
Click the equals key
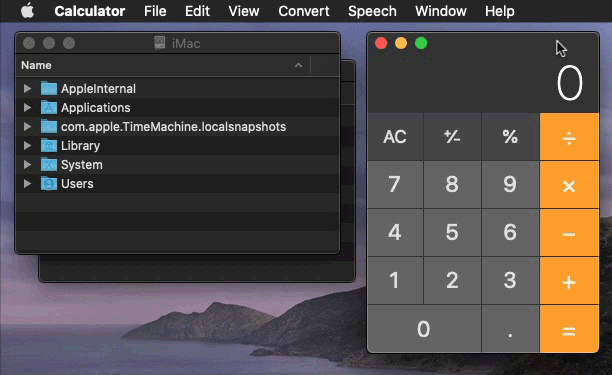569,329
